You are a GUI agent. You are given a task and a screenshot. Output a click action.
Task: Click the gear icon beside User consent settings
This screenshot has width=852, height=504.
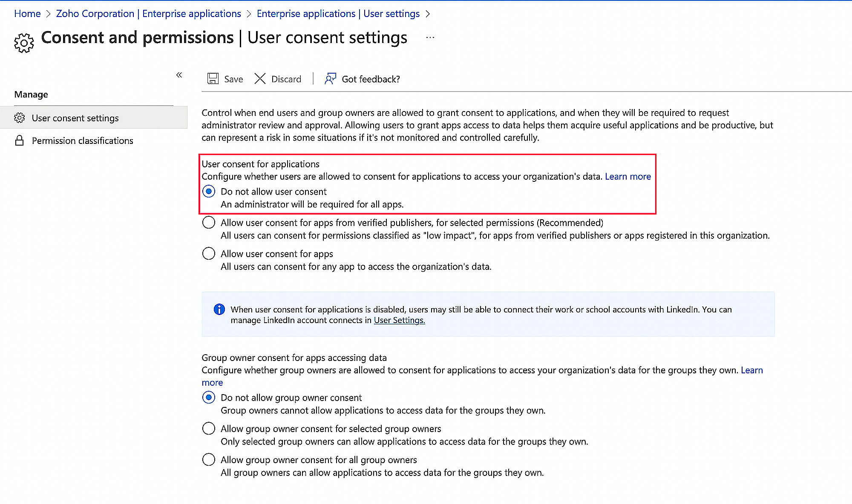pyautogui.click(x=20, y=118)
